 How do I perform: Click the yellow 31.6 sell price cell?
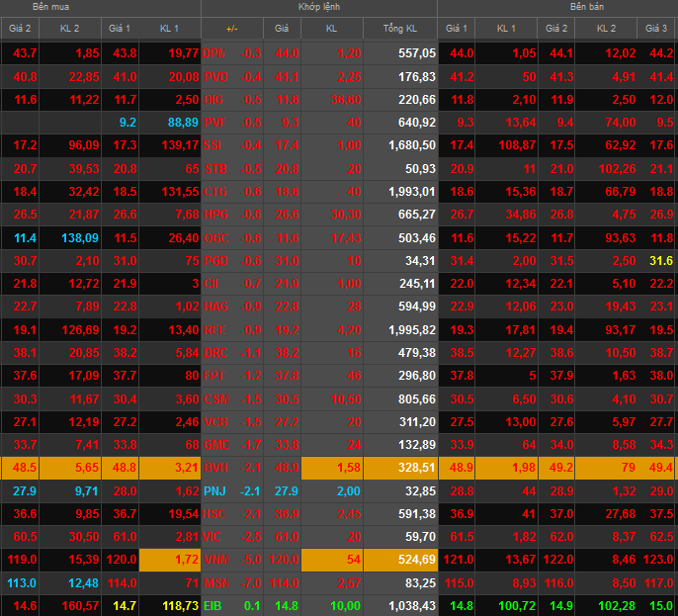click(659, 260)
